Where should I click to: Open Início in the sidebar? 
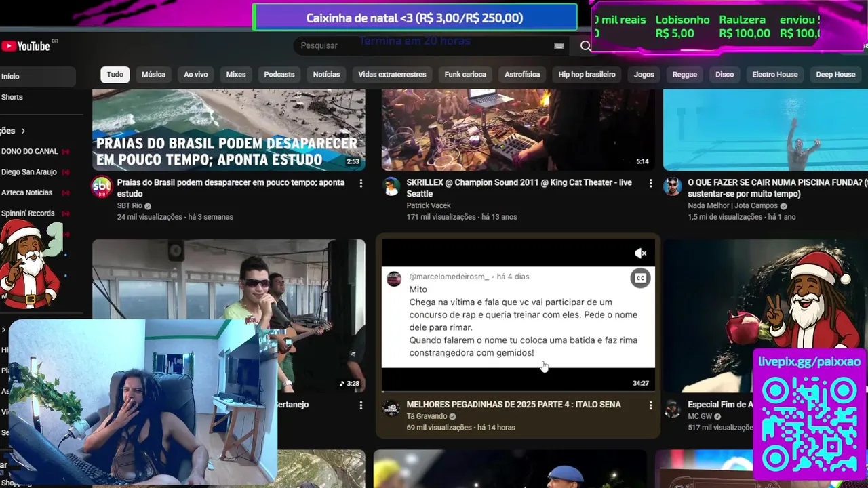click(x=37, y=77)
